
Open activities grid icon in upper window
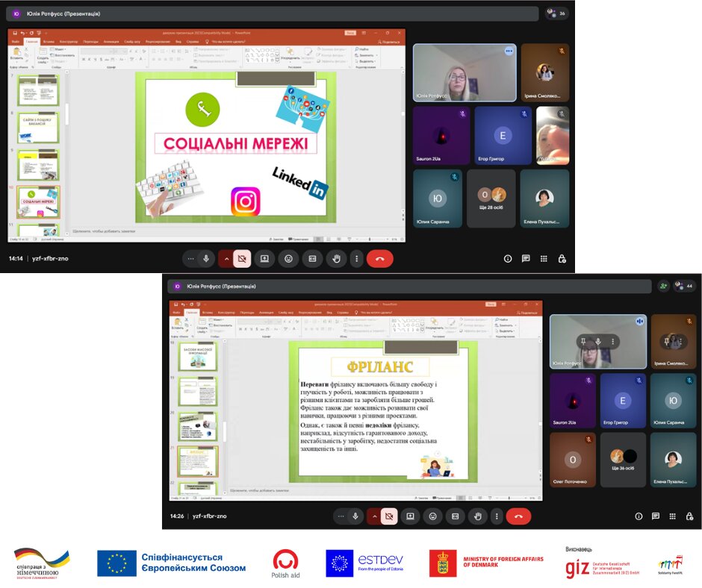[x=544, y=259]
